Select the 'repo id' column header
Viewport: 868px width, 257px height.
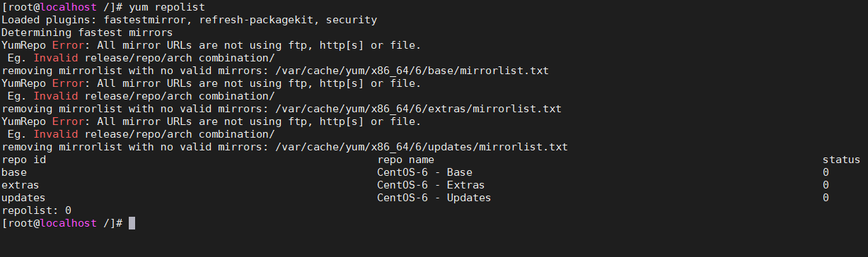coord(23,160)
